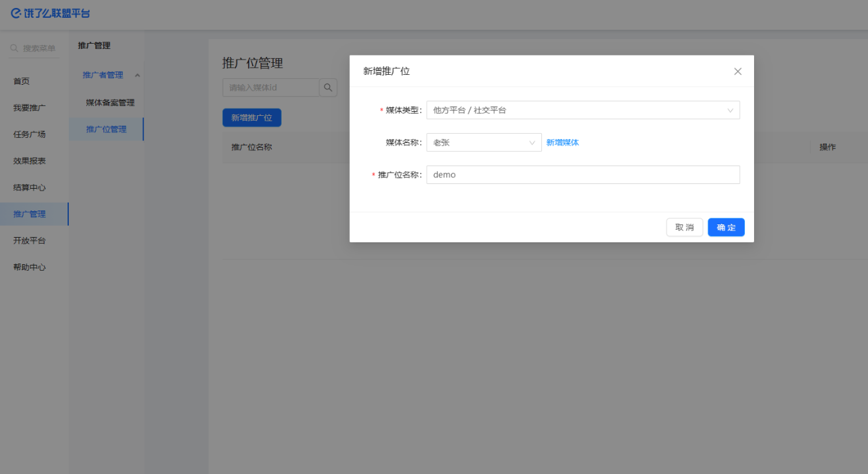Confirm with the 确定 button
868x474 pixels.
point(726,227)
